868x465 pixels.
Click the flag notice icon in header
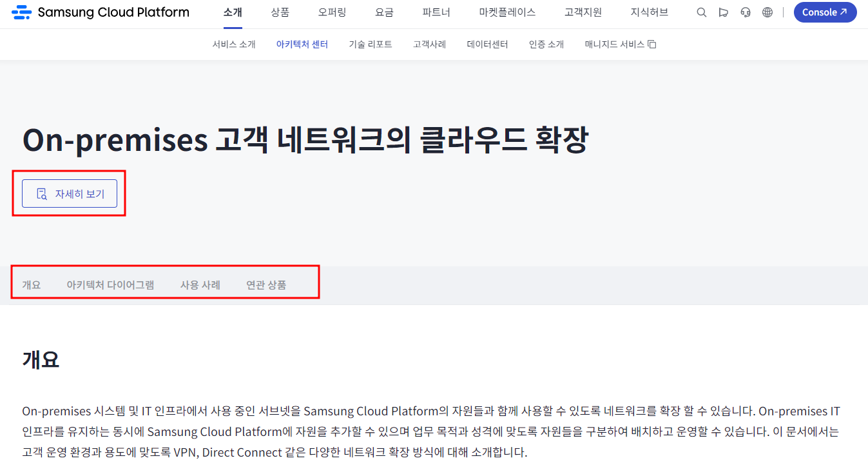[724, 12]
